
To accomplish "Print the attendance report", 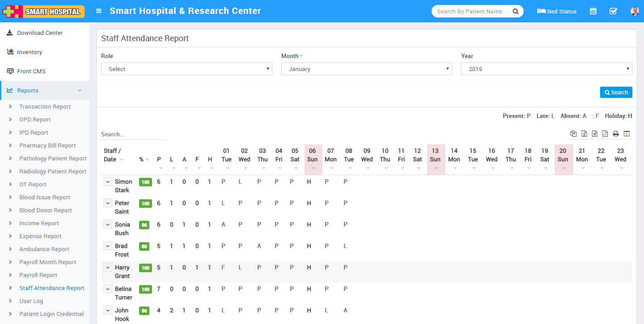I will [616, 134].
